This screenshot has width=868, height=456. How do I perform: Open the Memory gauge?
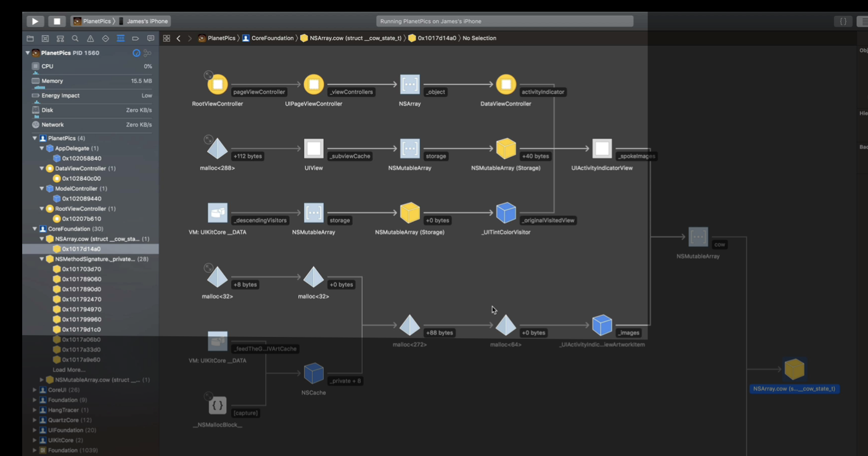[x=91, y=81]
